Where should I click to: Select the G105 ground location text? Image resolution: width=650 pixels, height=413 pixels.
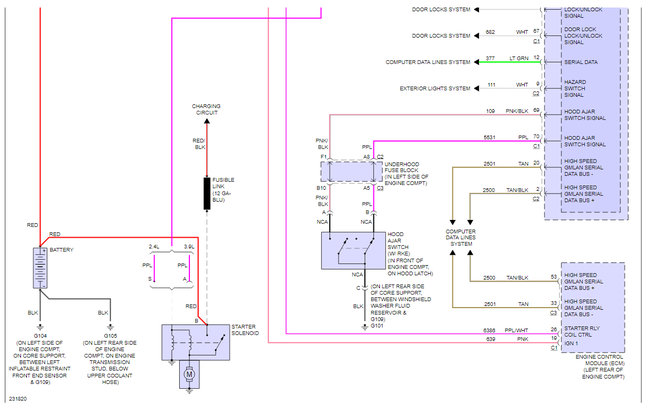[110, 359]
